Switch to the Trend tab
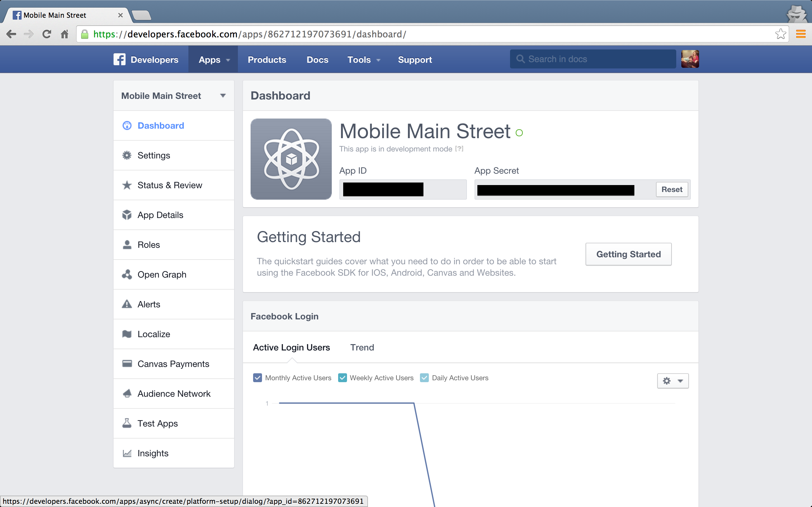This screenshot has width=812, height=507. point(362,347)
